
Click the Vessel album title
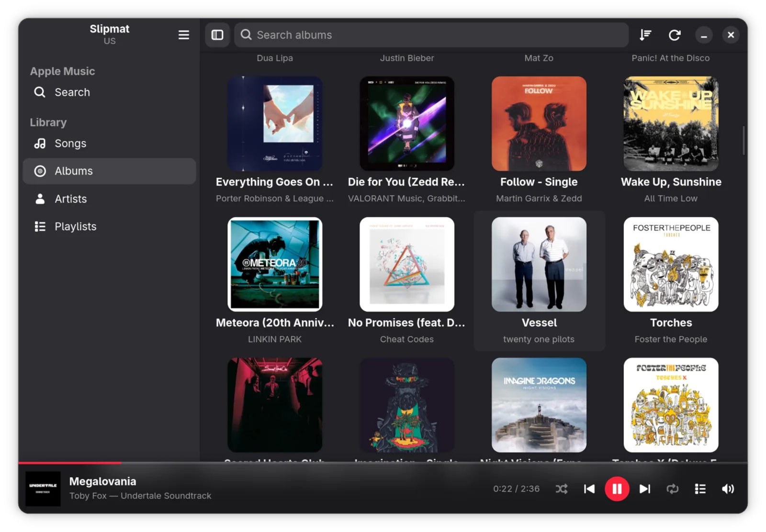[539, 323]
